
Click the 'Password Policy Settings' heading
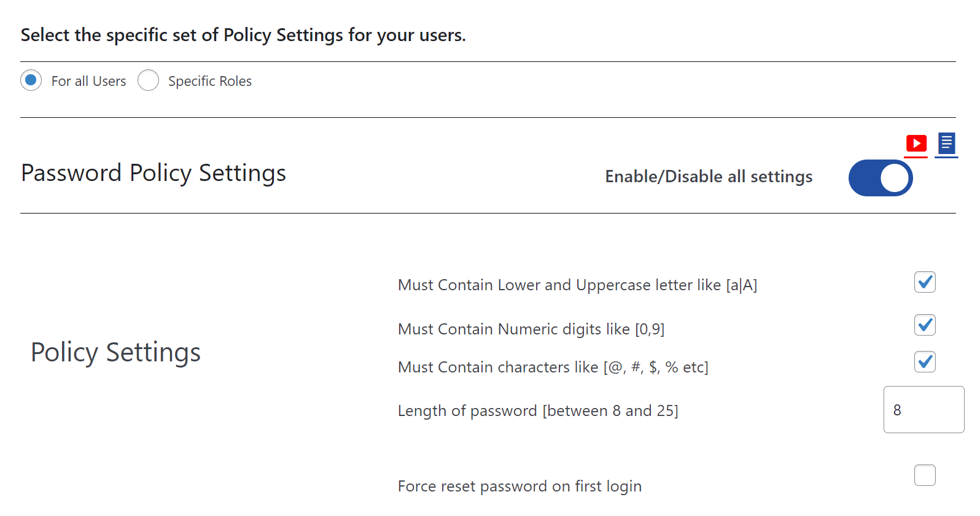(x=153, y=173)
